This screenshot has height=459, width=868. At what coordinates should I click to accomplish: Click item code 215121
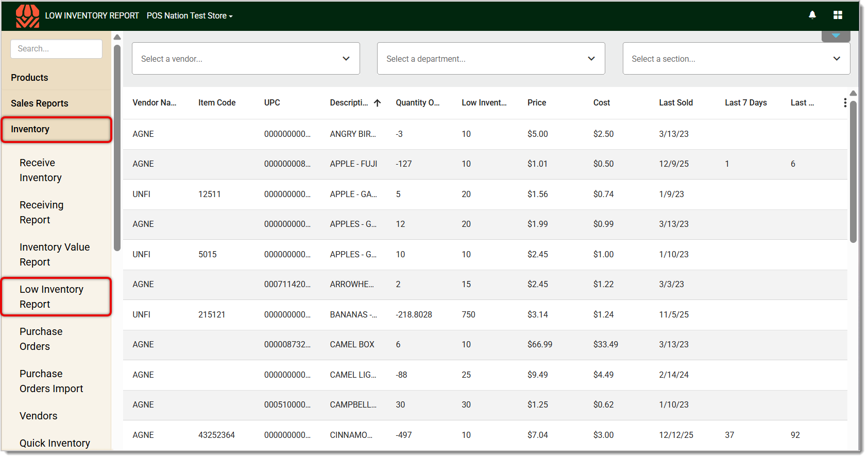tap(212, 315)
